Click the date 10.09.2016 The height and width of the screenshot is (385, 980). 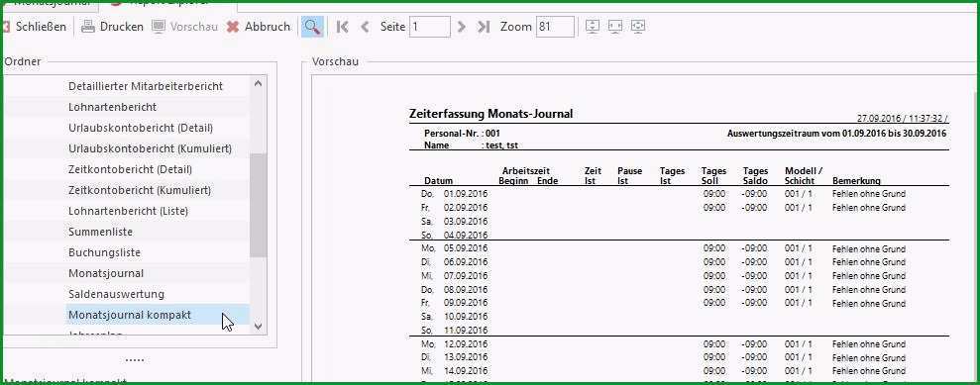tap(466, 317)
